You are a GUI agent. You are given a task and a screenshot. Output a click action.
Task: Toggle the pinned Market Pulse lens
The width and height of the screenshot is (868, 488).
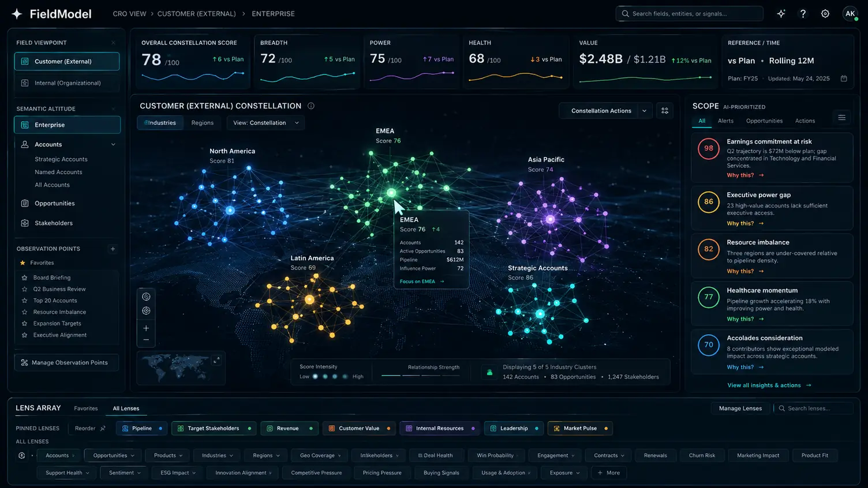point(580,429)
